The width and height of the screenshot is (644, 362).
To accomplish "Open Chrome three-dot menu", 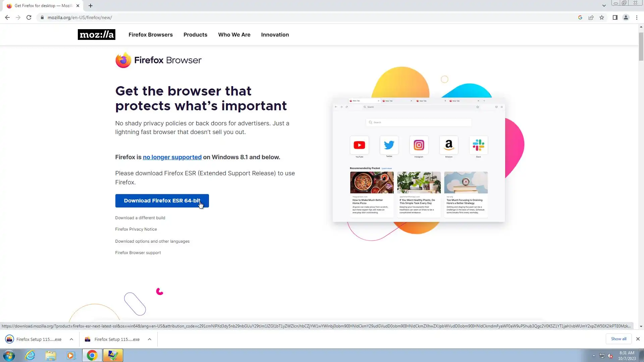I will [x=637, y=17].
